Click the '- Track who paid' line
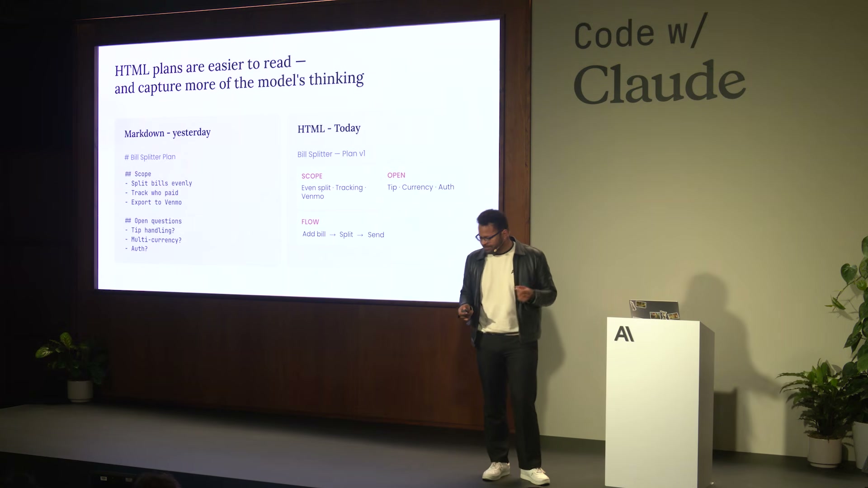The width and height of the screenshot is (868, 488). coord(151,193)
